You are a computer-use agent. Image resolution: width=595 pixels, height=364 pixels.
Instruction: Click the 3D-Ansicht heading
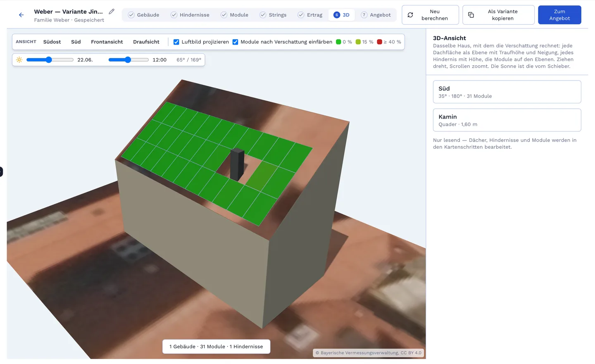point(450,38)
